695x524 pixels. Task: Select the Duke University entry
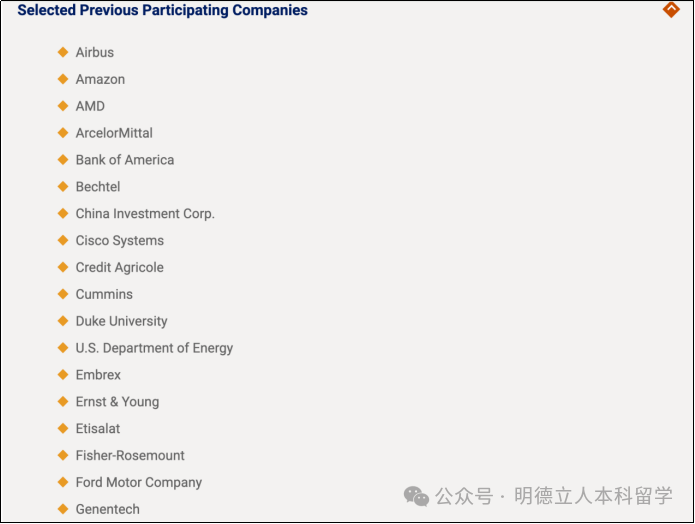click(x=121, y=321)
